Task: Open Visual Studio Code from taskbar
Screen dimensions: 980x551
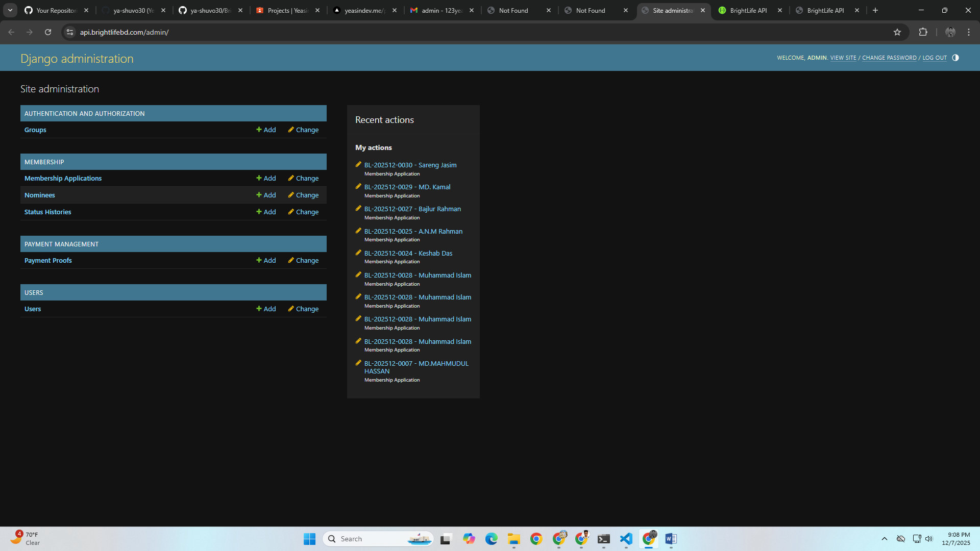Action: click(x=626, y=539)
